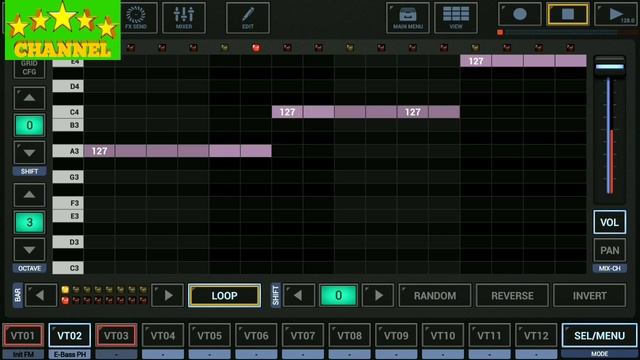Play the E3 piano key

[68, 216]
